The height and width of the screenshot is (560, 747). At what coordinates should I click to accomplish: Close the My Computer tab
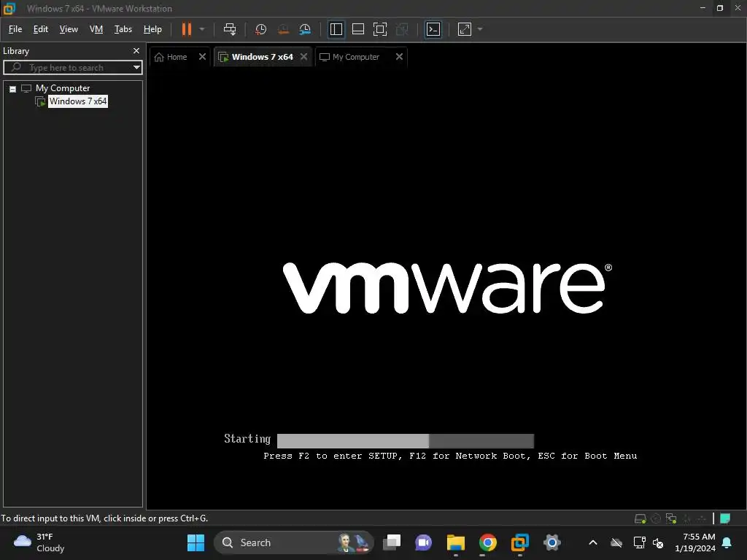(x=399, y=57)
